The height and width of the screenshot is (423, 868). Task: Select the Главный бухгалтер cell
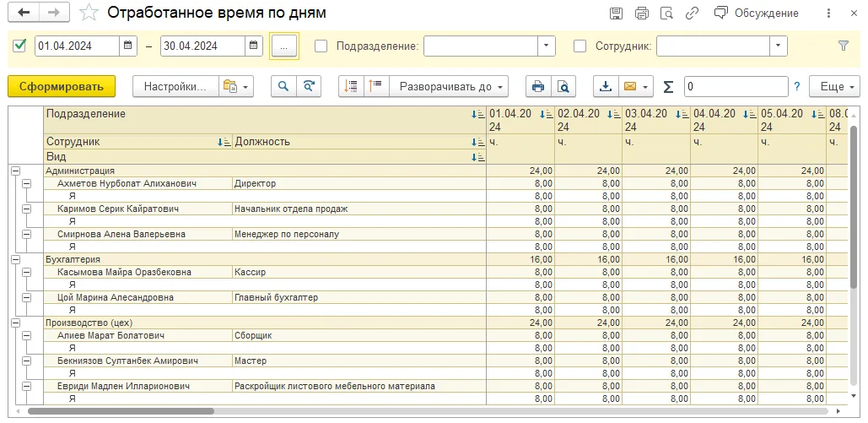point(359,298)
